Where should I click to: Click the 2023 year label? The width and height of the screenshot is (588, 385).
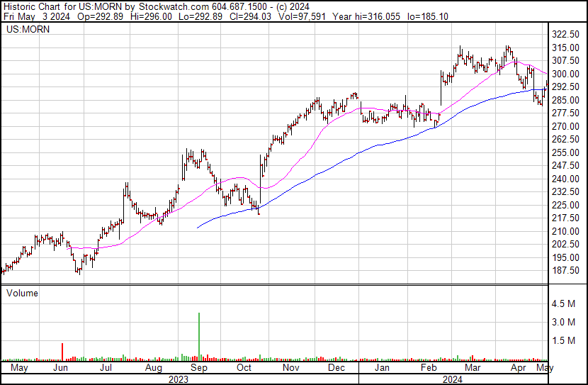coord(179,379)
